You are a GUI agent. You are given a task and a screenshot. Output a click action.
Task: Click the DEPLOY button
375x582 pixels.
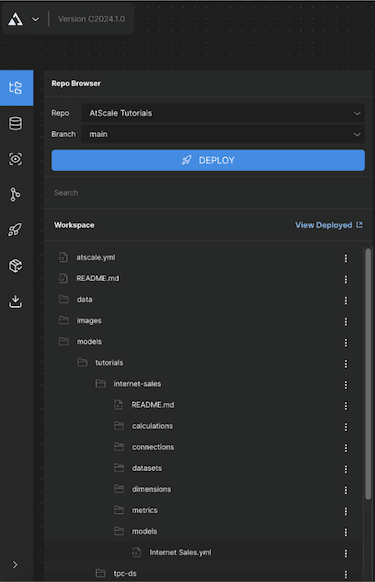point(208,160)
